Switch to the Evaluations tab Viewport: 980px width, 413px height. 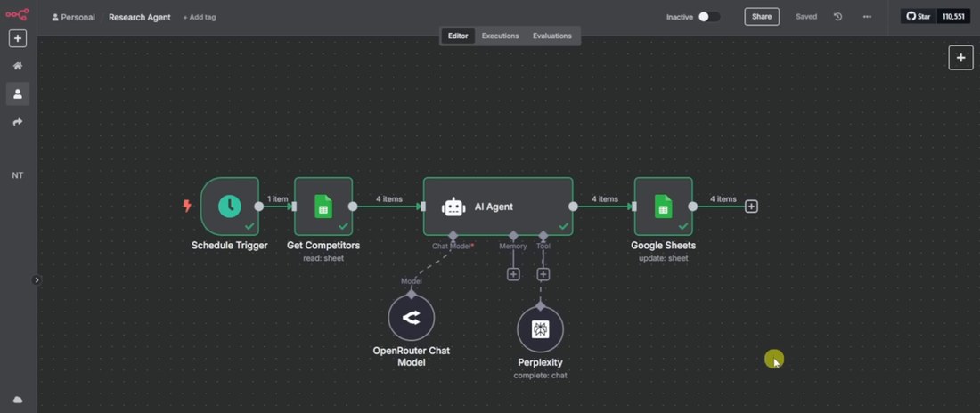551,36
